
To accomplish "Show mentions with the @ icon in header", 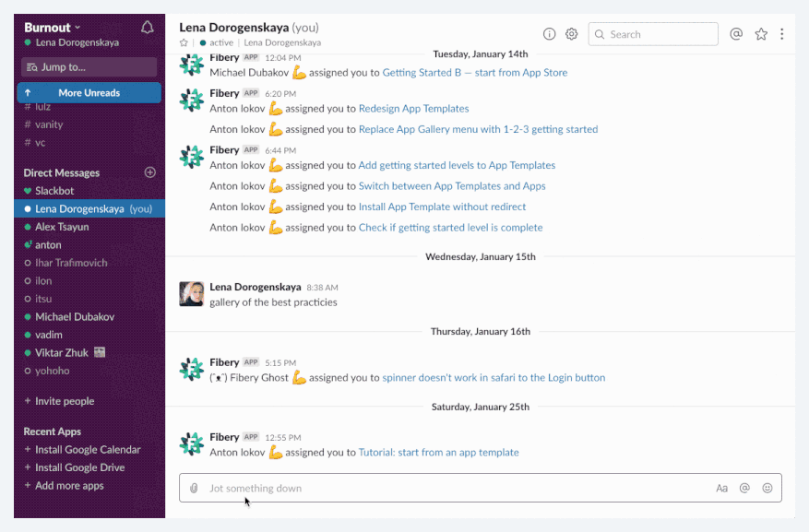I will pyautogui.click(x=736, y=34).
